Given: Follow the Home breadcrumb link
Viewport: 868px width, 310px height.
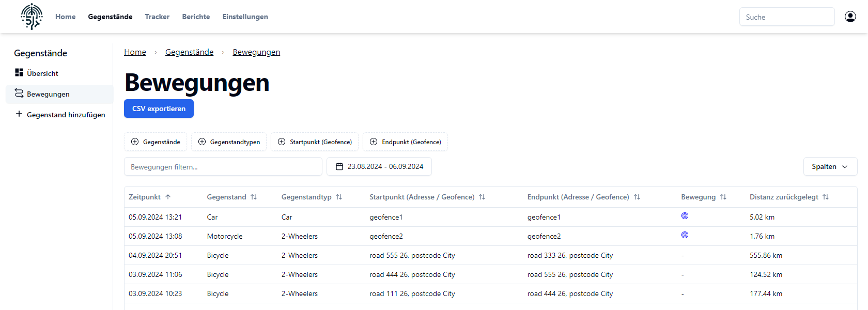Looking at the screenshot, I should coord(135,52).
